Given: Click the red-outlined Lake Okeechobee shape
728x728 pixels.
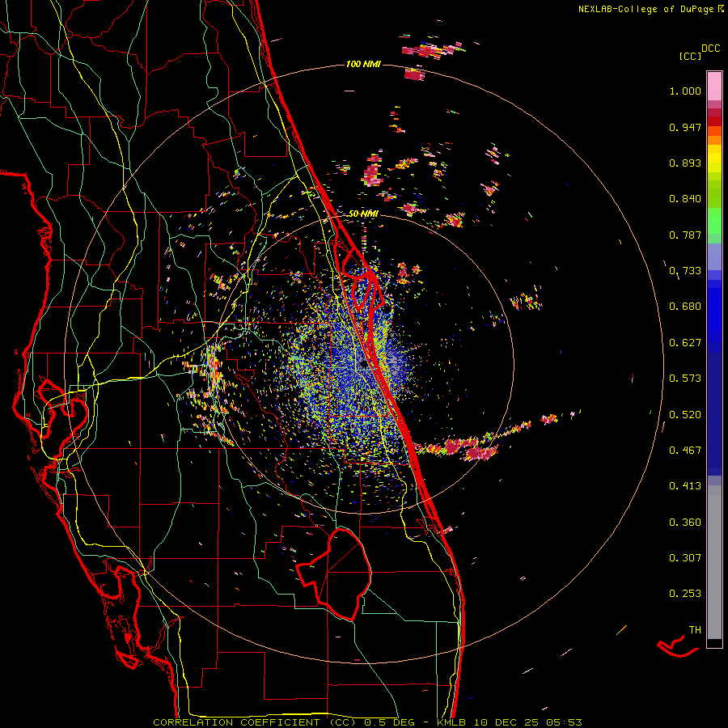Looking at the screenshot, I should [334, 574].
